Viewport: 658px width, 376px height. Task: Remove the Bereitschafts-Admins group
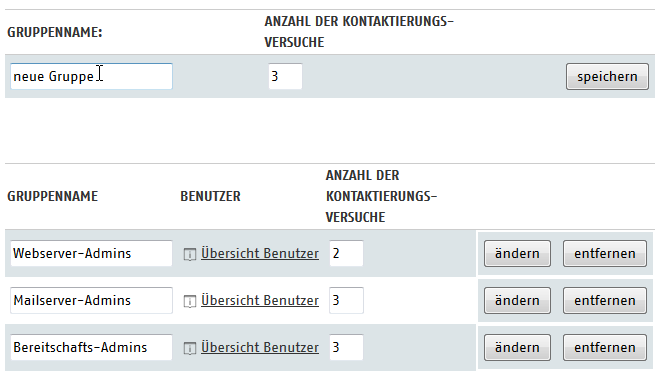pos(605,347)
